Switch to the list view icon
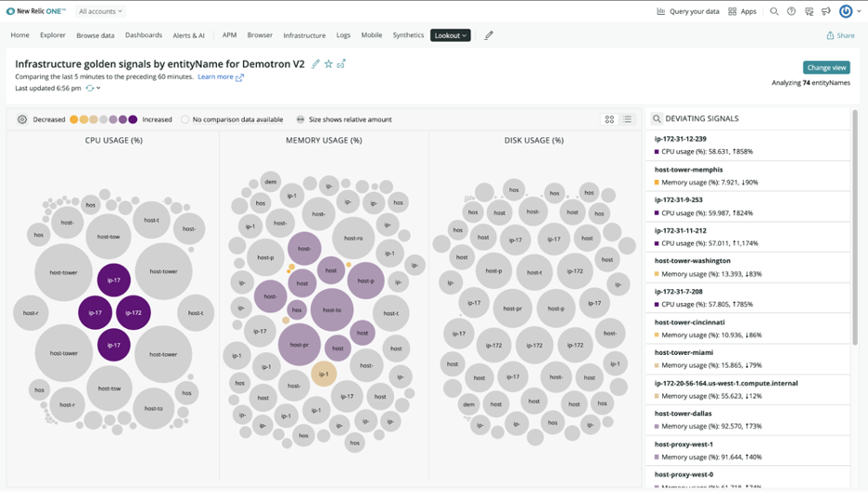 pos(628,120)
